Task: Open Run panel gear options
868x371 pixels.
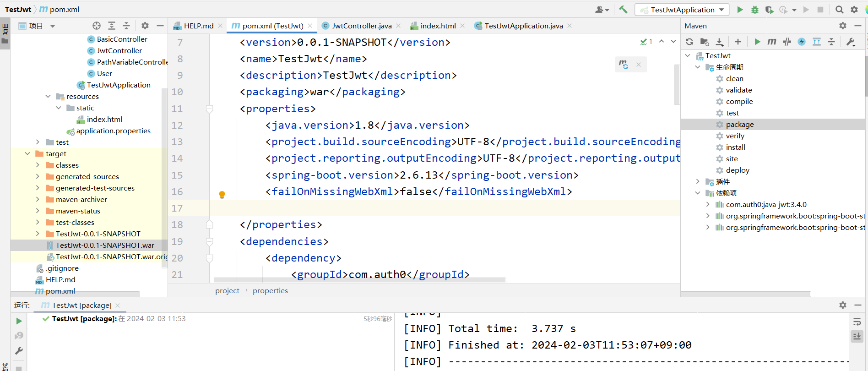Action: point(843,305)
